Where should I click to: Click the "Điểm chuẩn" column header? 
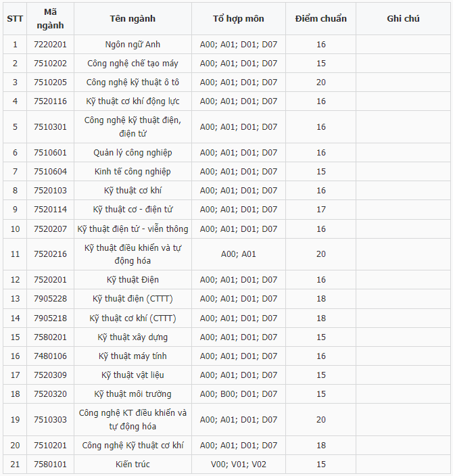pos(320,18)
